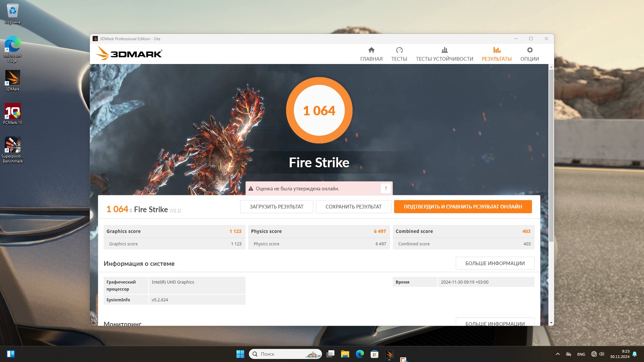Click the question mark help button in the warning
Viewport: 644px width, 362px height.
point(385,188)
